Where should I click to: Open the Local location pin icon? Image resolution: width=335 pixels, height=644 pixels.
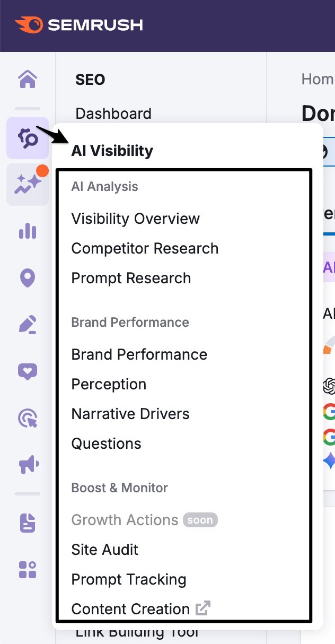[x=27, y=278]
